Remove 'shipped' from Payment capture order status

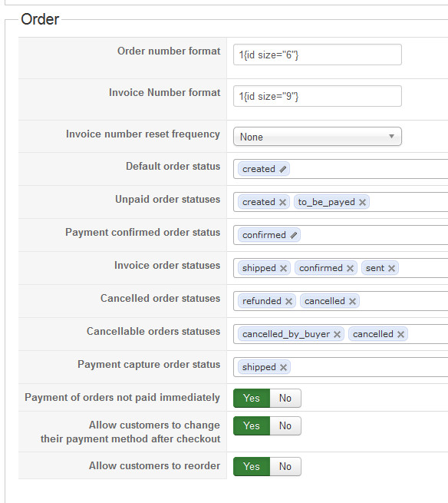[283, 368]
